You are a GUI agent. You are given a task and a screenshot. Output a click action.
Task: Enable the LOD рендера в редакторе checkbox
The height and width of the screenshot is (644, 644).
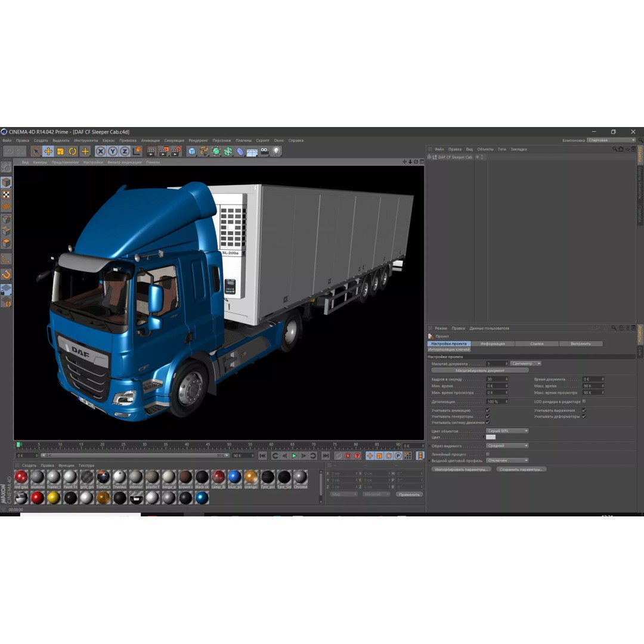(584, 402)
